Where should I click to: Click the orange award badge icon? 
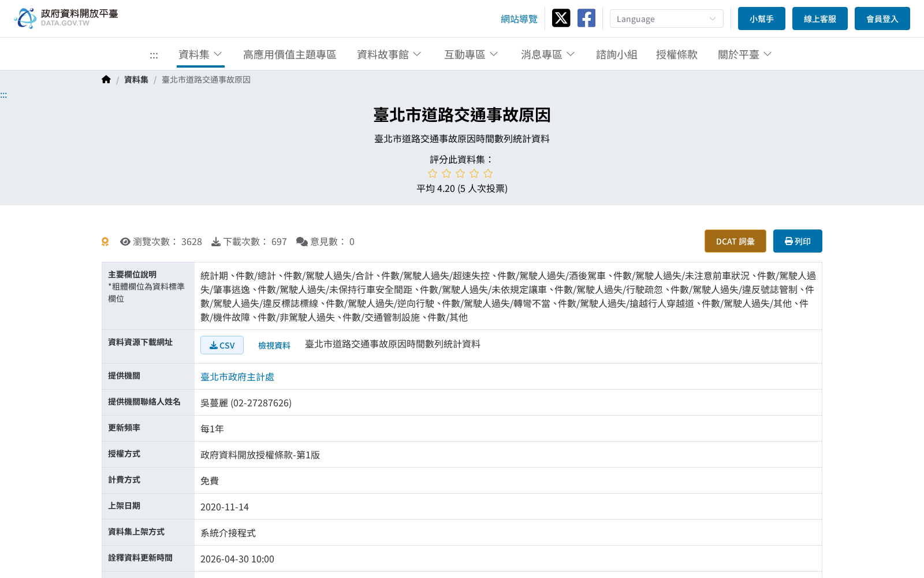point(105,242)
